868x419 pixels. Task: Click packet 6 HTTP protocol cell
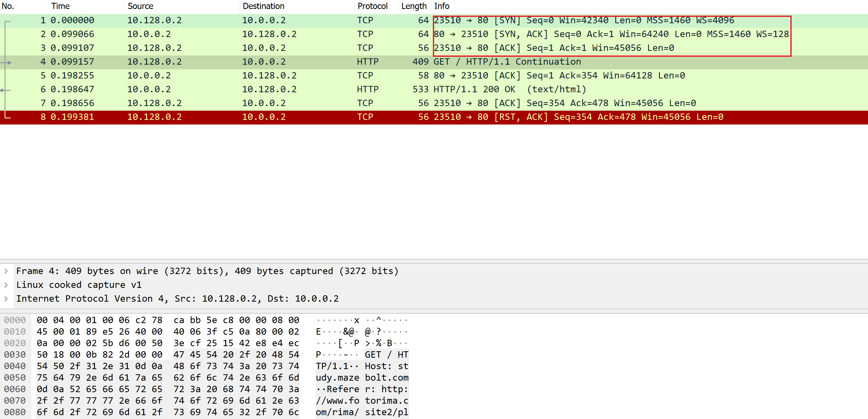(368, 89)
